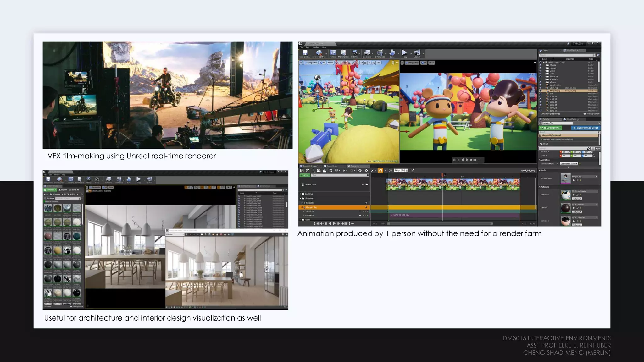Expand the Houses folder in World Outliner
644x362 pixels.
pos(545,68)
